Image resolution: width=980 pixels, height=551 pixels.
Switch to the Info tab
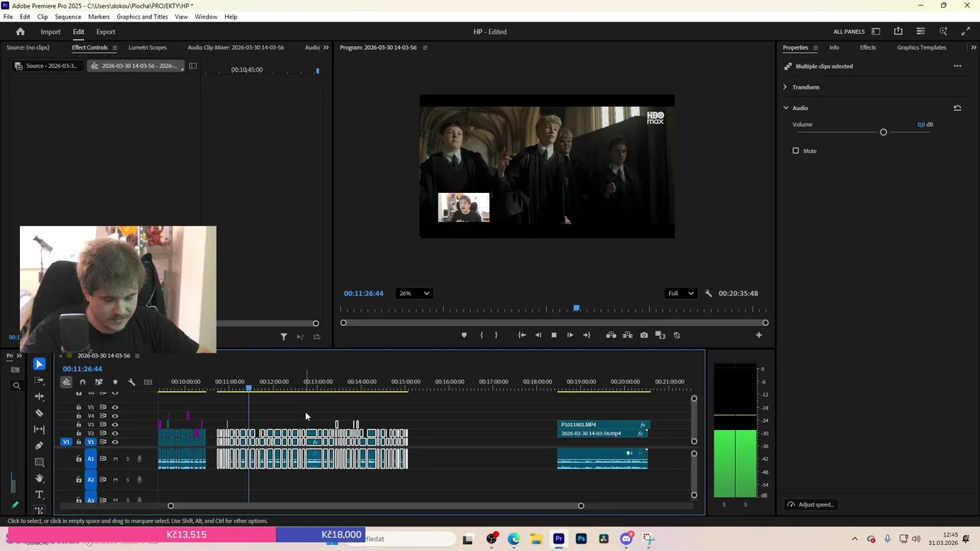click(x=834, y=47)
